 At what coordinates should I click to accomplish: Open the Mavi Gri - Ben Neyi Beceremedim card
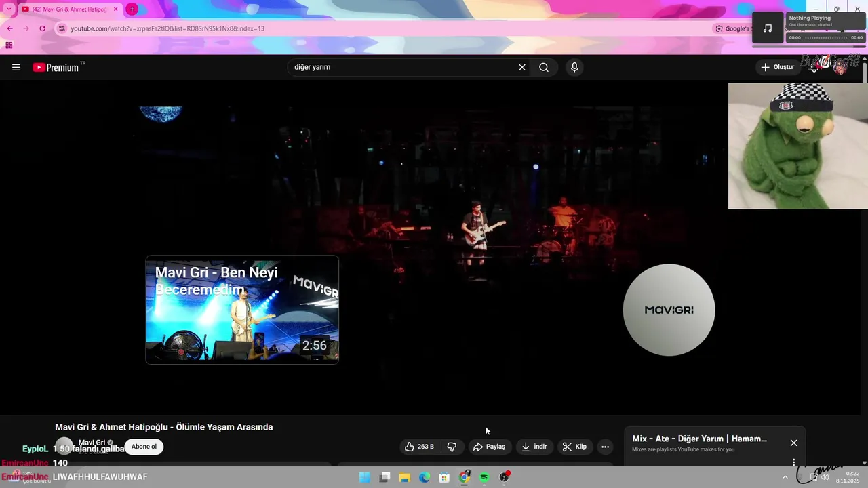242,310
